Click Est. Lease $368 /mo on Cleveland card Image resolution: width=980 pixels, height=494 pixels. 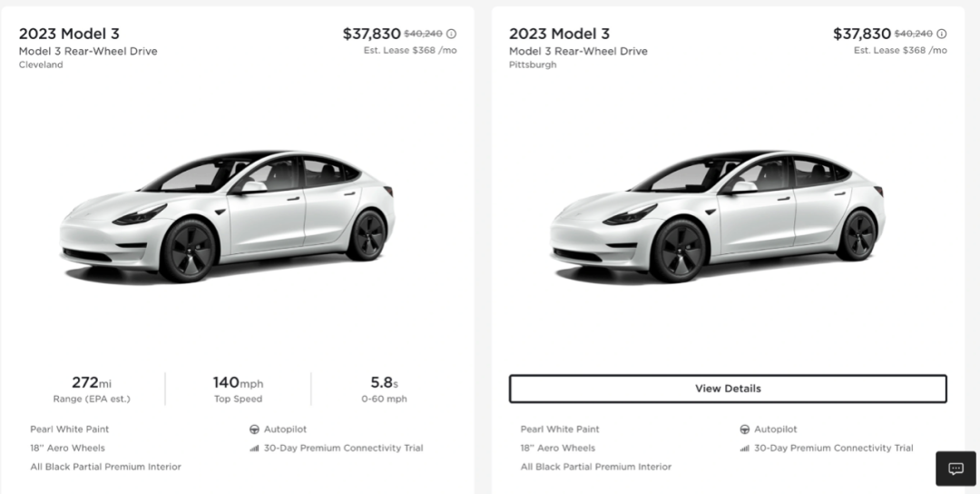[x=410, y=51]
